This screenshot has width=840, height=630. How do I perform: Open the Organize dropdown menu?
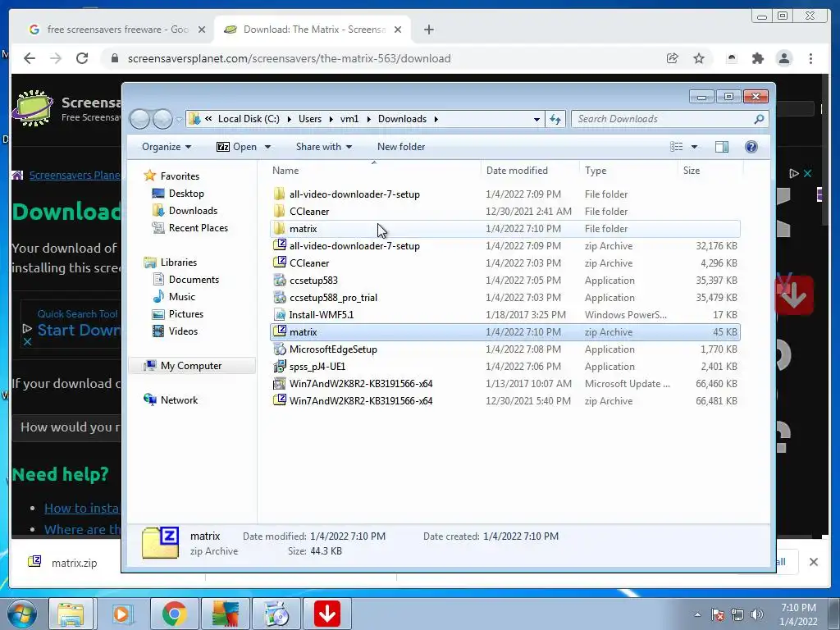pyautogui.click(x=166, y=147)
